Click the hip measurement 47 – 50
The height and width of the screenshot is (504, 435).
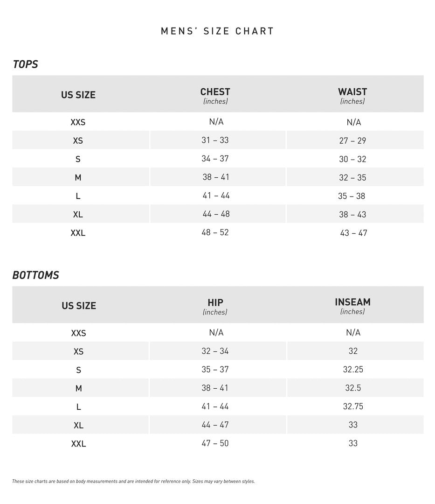215,443
